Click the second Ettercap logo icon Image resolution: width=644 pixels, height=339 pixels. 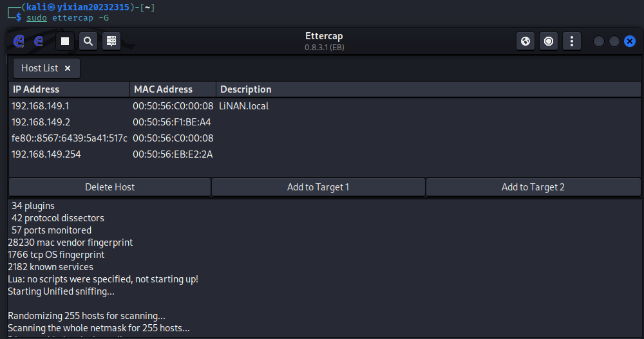(x=39, y=41)
